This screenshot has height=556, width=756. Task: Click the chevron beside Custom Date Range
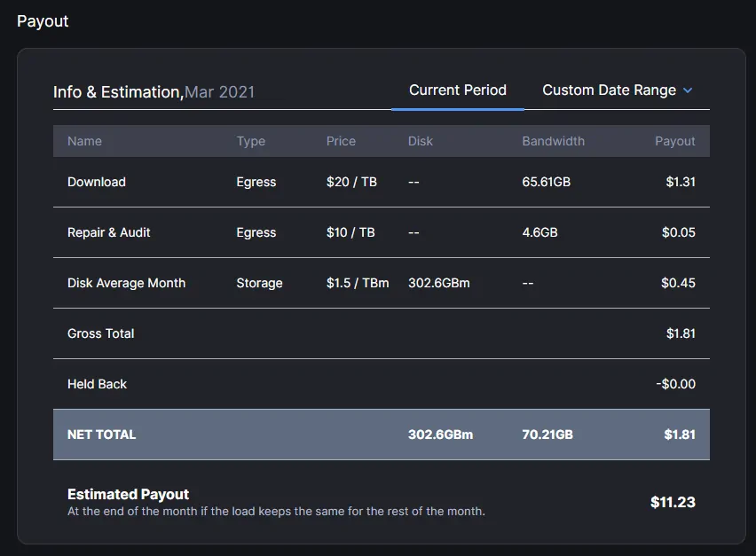click(688, 90)
